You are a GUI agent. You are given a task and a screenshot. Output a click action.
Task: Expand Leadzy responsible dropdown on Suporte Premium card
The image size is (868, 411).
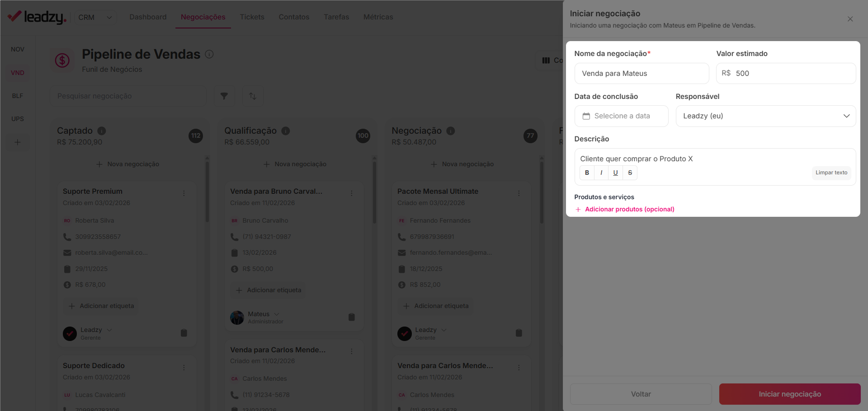pyautogui.click(x=109, y=330)
